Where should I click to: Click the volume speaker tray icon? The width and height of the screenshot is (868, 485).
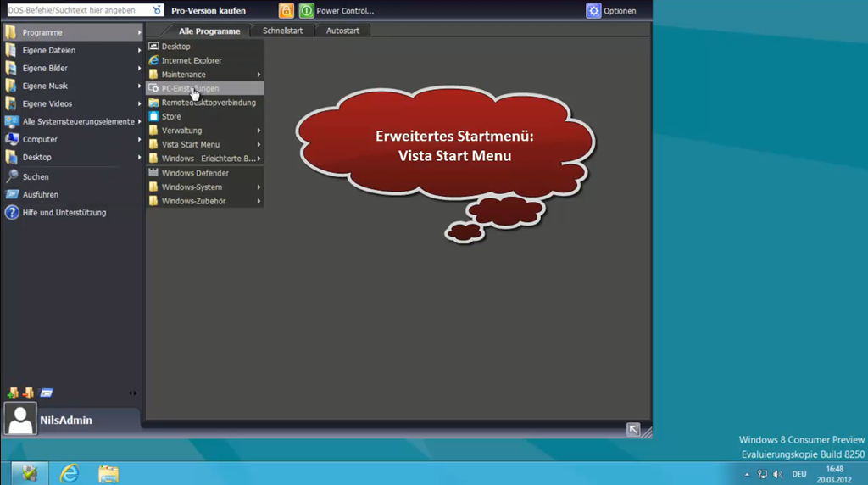click(778, 474)
